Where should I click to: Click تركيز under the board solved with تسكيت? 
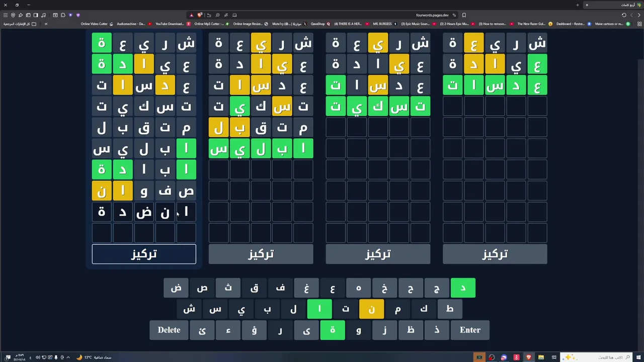click(378, 254)
